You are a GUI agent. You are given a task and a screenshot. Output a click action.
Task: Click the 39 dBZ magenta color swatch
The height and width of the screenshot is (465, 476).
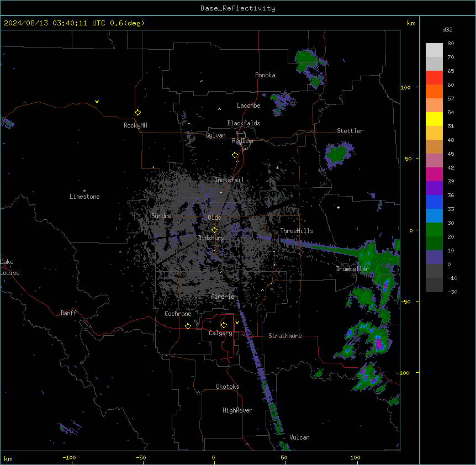[x=434, y=174]
